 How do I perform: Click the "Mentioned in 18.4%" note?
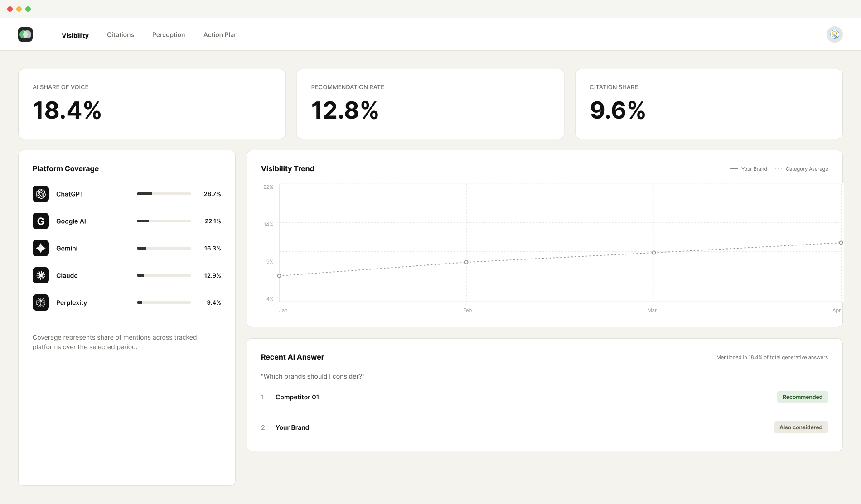click(x=772, y=357)
